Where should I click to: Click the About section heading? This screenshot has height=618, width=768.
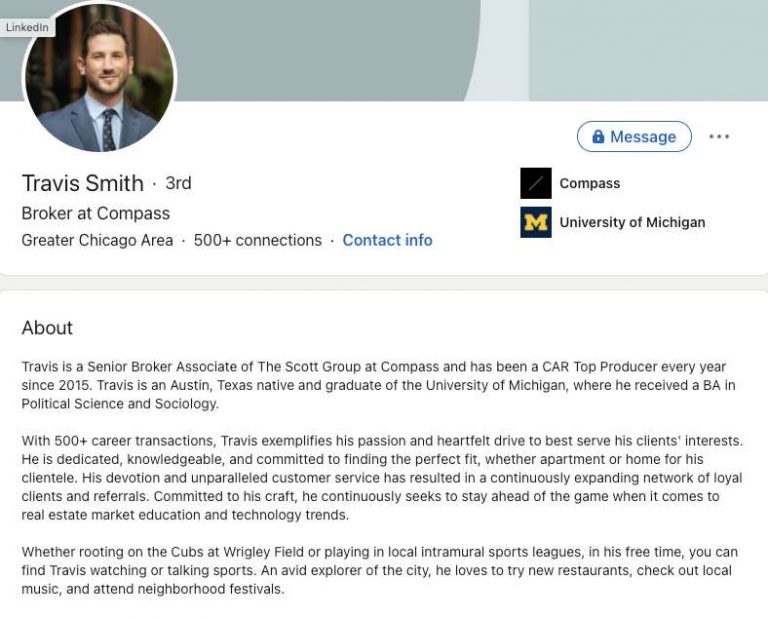pos(47,328)
